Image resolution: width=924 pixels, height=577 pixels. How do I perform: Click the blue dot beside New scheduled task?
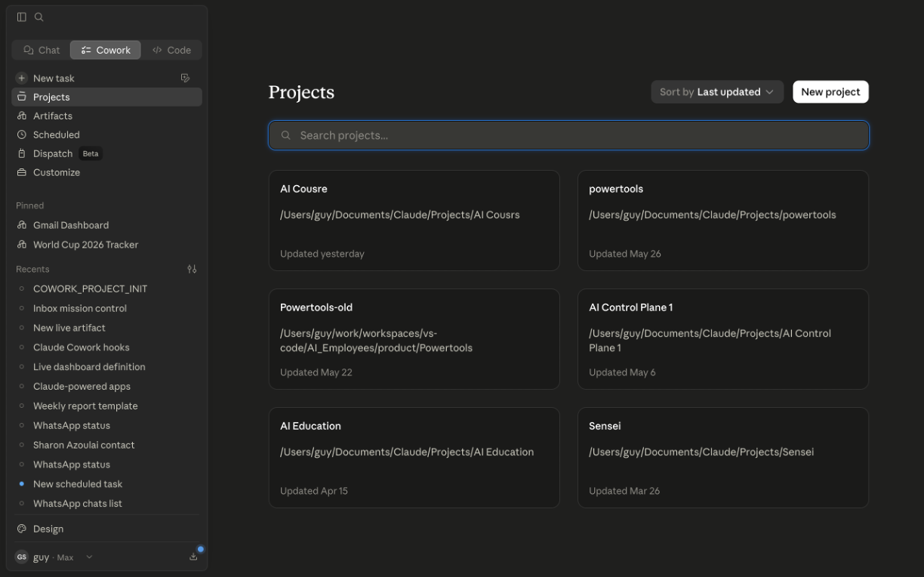click(21, 484)
